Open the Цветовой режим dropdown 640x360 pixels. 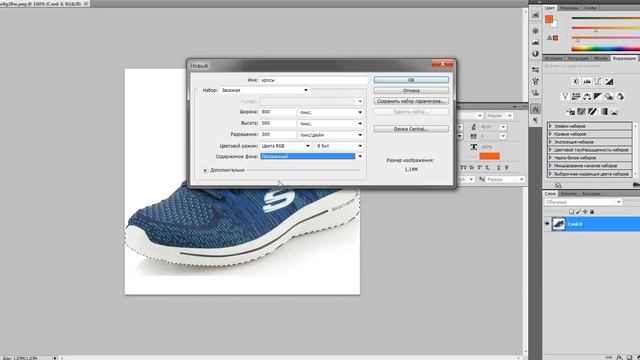point(285,146)
